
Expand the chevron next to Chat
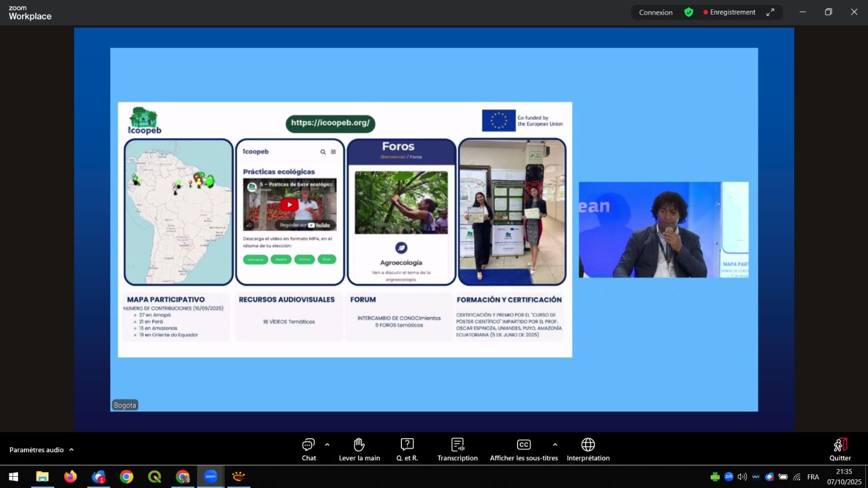(x=327, y=445)
